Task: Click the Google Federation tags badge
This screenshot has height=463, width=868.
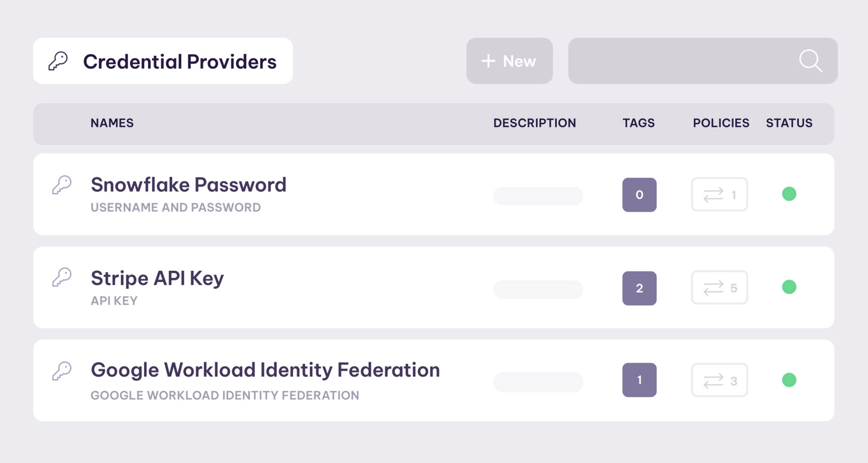Action: click(639, 380)
